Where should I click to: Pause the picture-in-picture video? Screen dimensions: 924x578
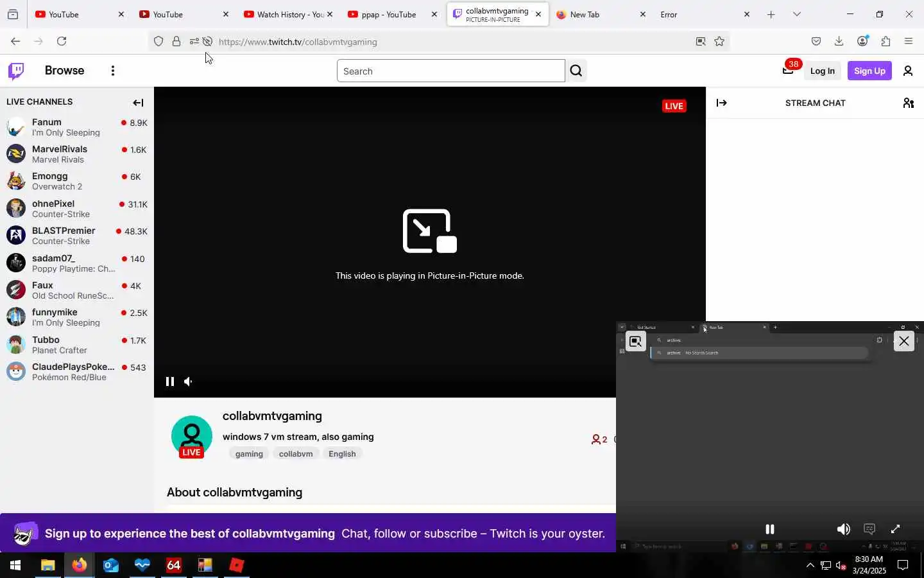(x=769, y=529)
